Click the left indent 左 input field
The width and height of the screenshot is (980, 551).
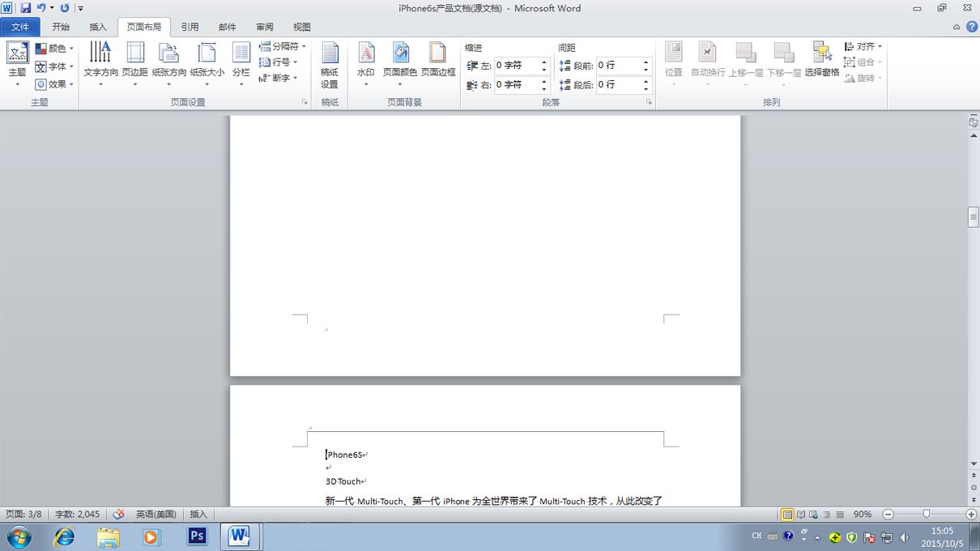(x=515, y=66)
